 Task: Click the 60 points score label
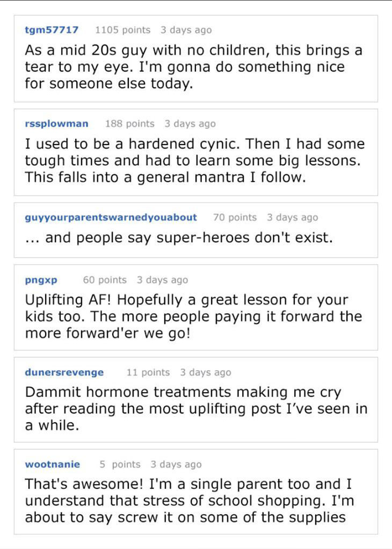point(105,280)
